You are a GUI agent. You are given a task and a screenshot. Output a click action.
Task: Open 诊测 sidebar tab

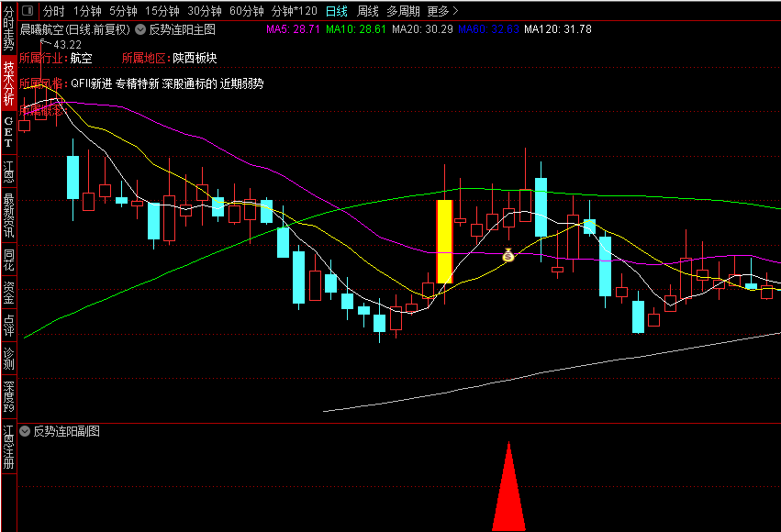[8, 359]
